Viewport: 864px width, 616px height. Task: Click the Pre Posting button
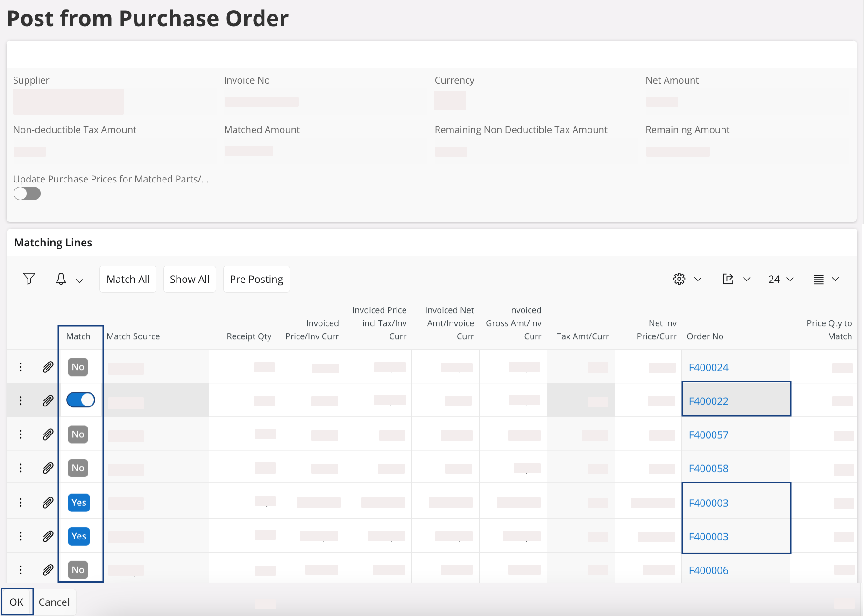(256, 279)
